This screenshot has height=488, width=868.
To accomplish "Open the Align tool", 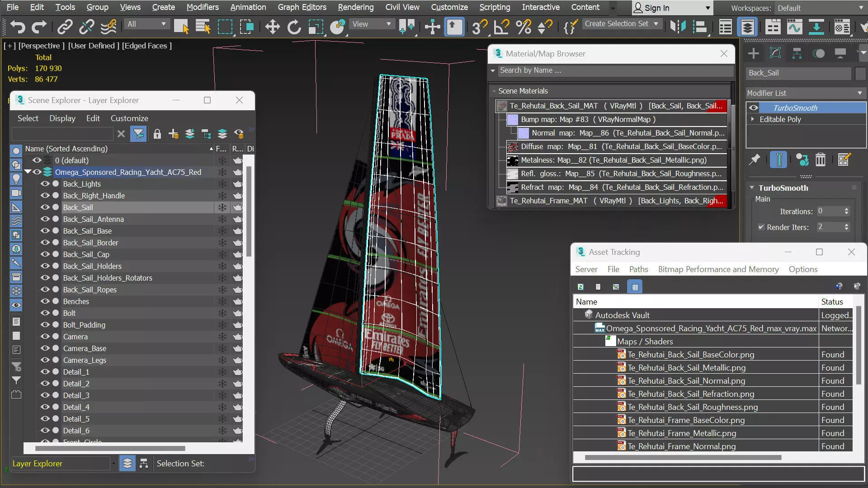I will (x=700, y=27).
